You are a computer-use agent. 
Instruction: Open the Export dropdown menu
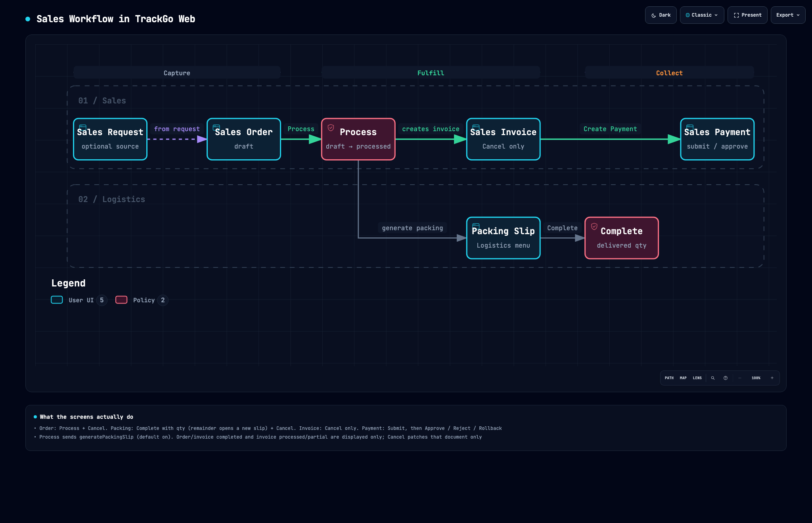(788, 15)
